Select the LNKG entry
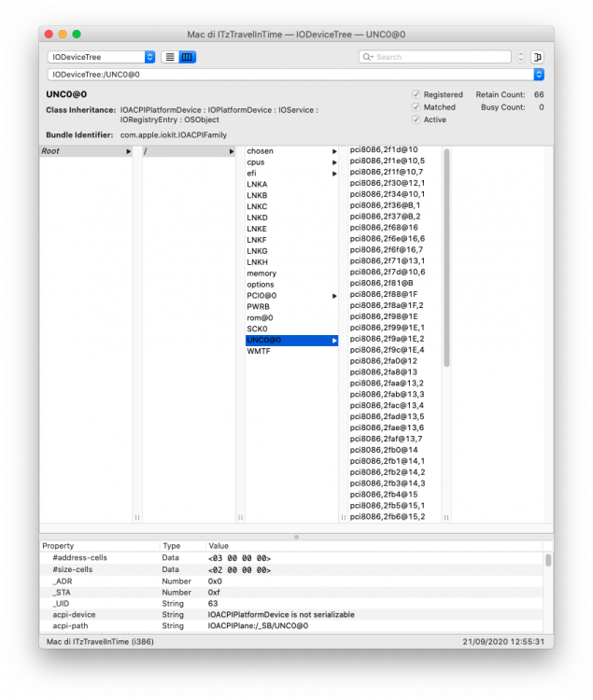593x700 pixels. pyautogui.click(x=291, y=251)
